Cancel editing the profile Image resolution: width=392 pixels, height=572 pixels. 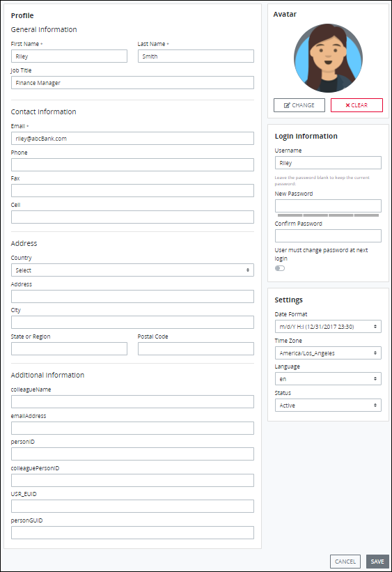[345, 562]
